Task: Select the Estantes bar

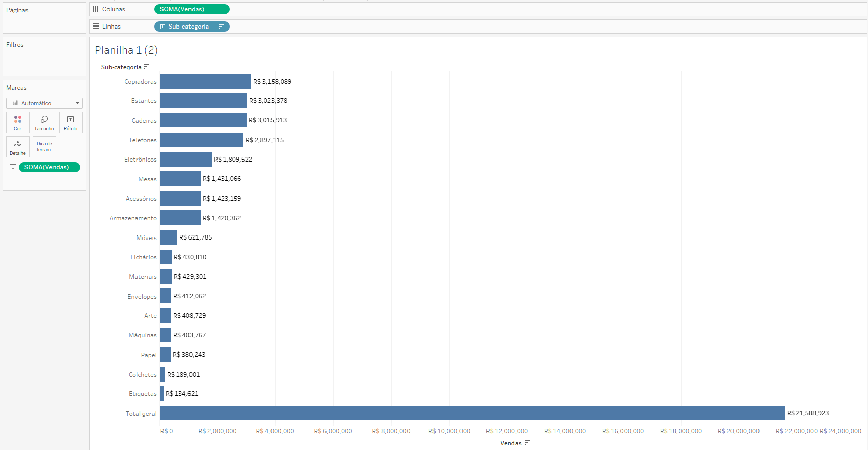Action: [203, 100]
